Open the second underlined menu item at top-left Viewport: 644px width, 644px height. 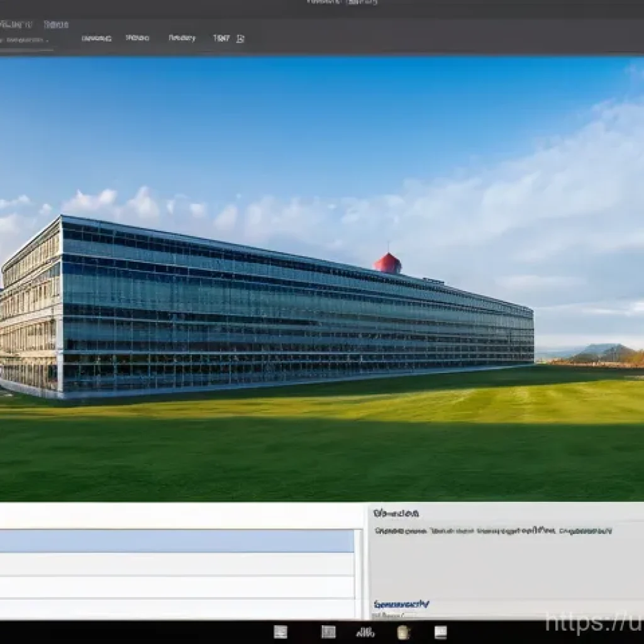(x=55, y=25)
